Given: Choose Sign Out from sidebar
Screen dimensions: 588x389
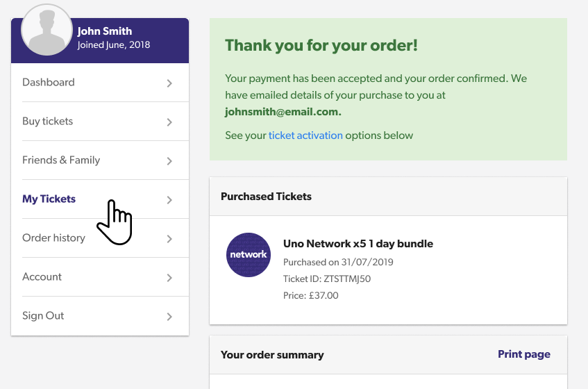Looking at the screenshot, I should click(100, 316).
